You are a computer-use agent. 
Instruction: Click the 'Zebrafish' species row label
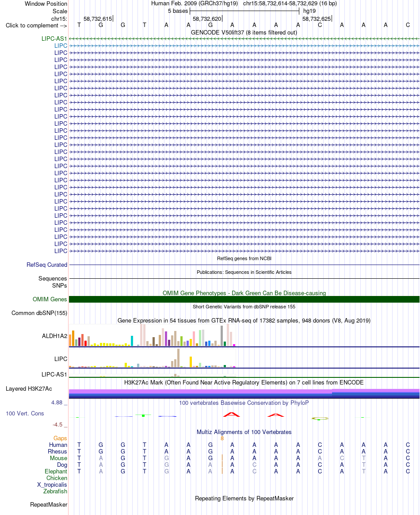[x=55, y=492]
